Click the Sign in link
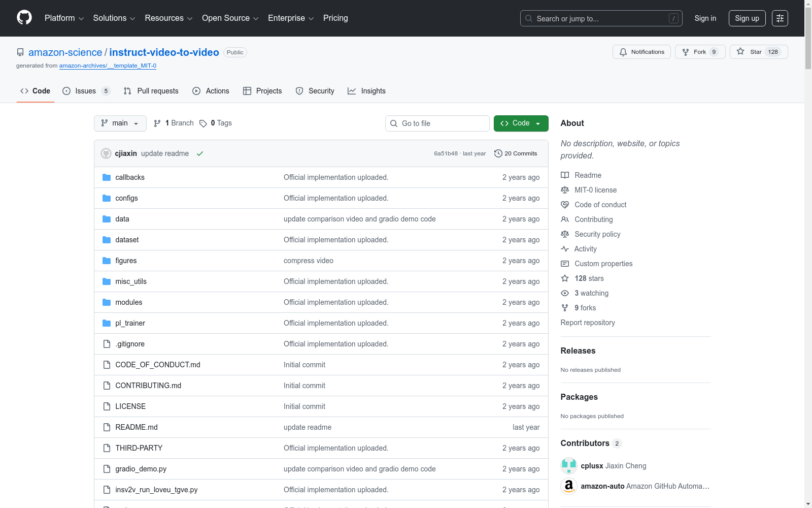This screenshot has height=508, width=812. click(x=705, y=18)
